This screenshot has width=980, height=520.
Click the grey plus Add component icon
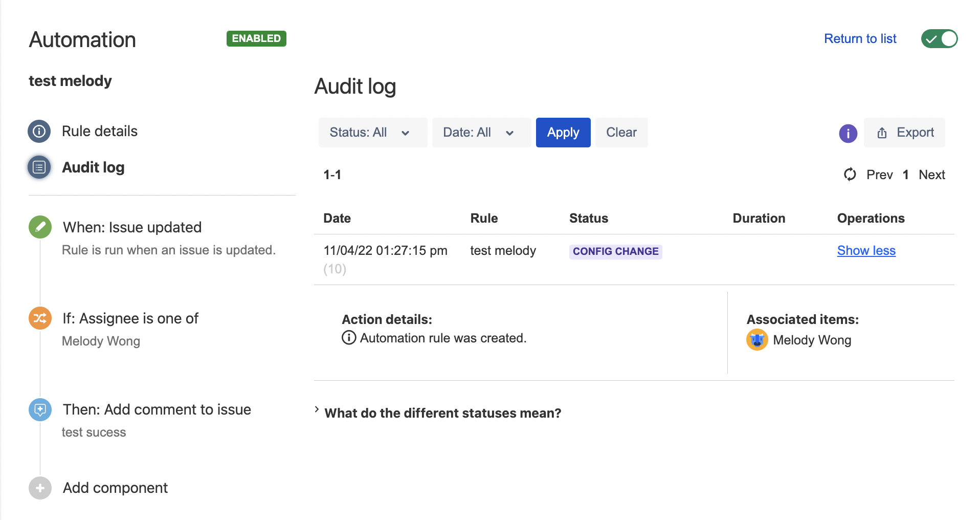click(40, 488)
